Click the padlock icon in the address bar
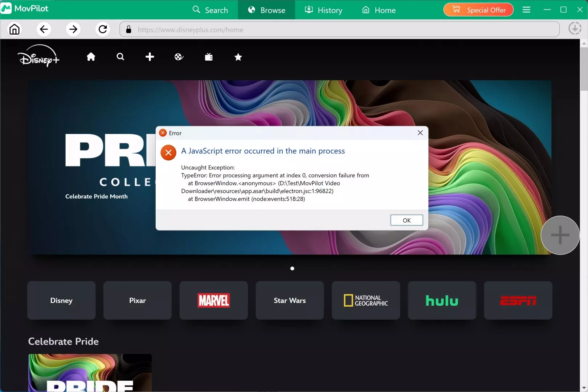Screen dimensions: 588x392 coord(128,29)
